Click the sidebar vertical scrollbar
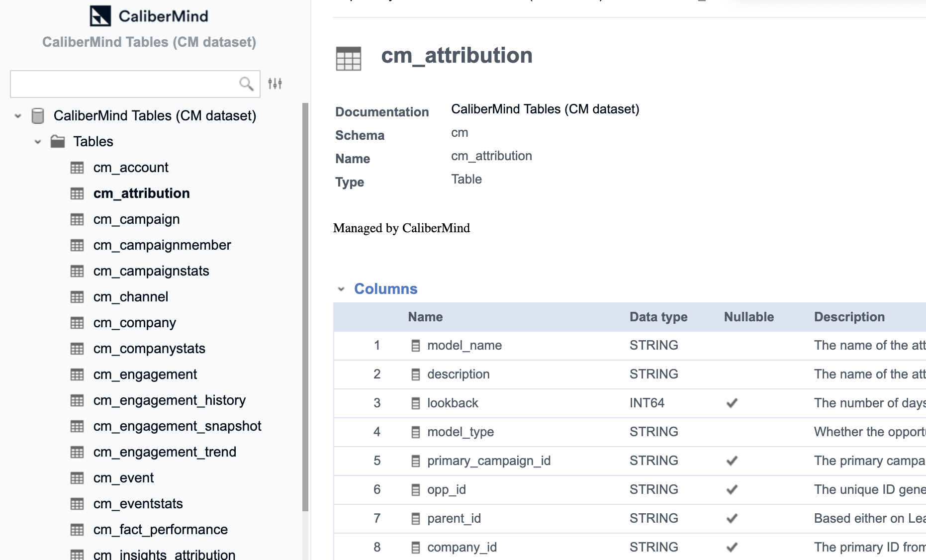 [305, 307]
